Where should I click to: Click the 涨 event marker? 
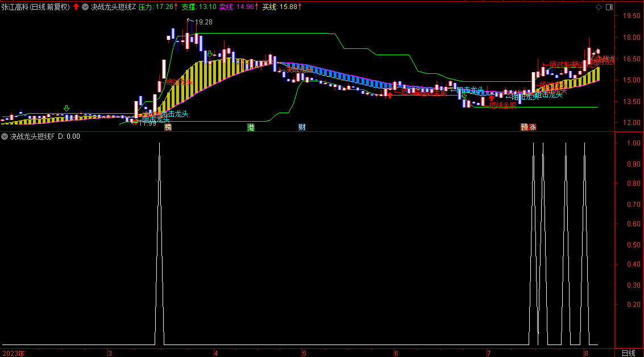[x=533, y=127]
